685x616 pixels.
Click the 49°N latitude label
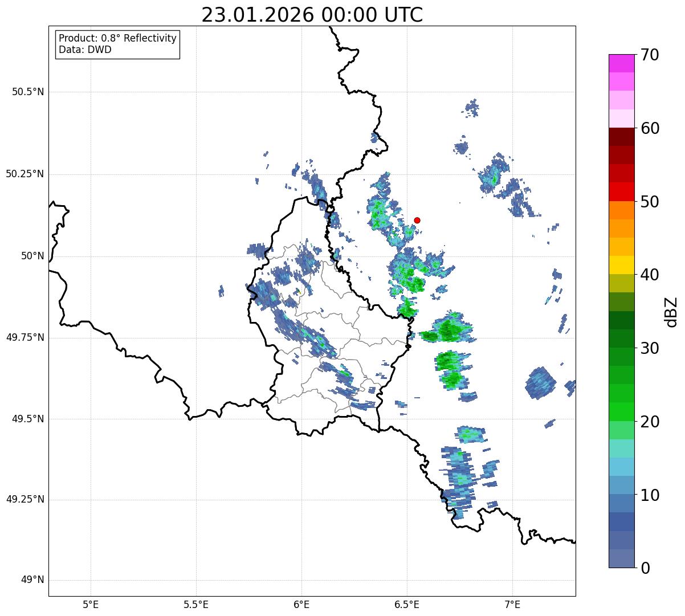pos(32,580)
